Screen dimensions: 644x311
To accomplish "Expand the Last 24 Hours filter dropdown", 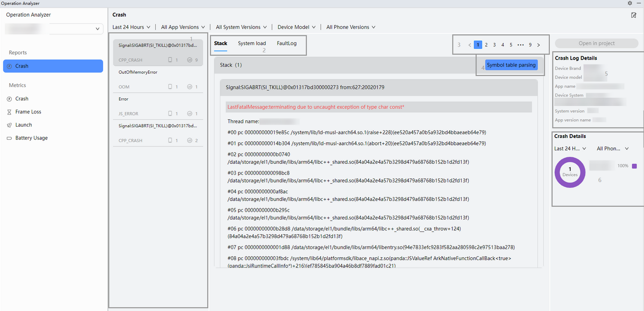I will (131, 27).
